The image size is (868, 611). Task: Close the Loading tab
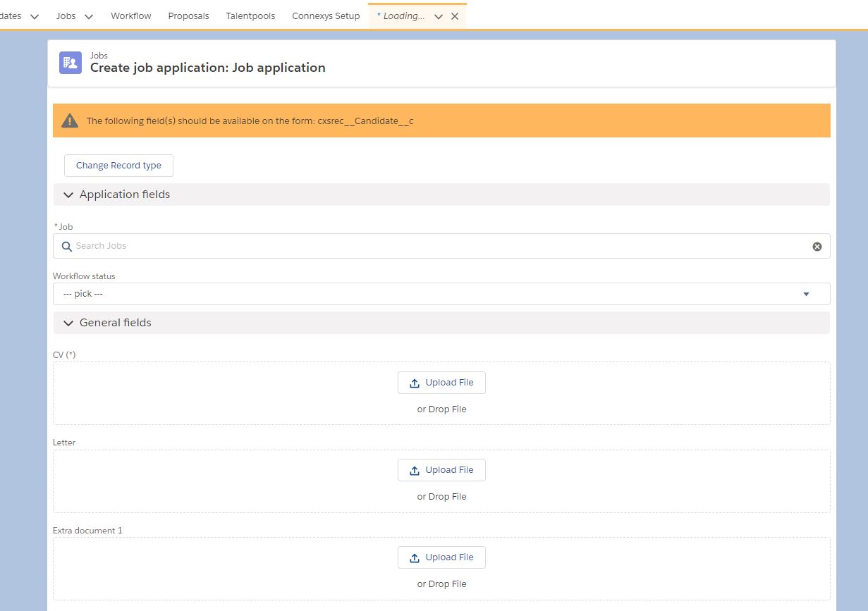click(455, 16)
